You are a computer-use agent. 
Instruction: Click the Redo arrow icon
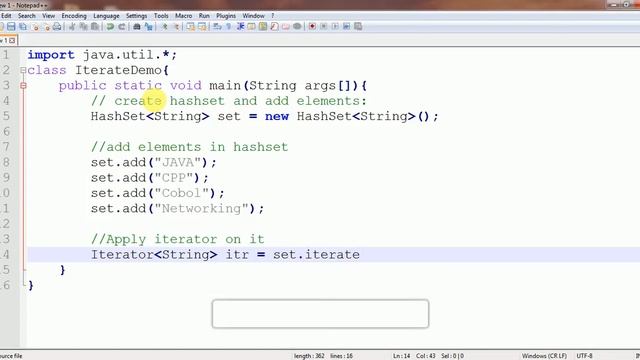click(122, 27)
